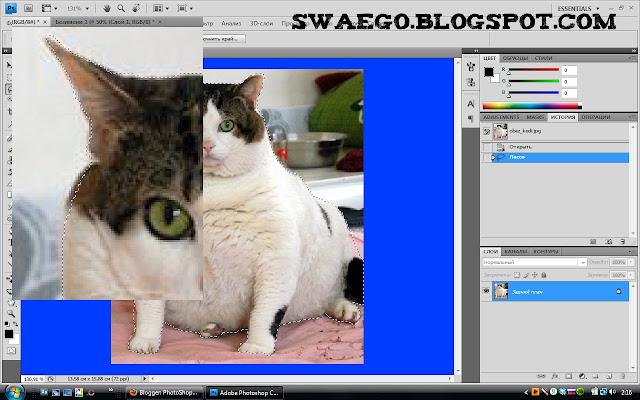Add layer mask in Layers panel
Viewport: 640px width, 400px height.
point(569,376)
